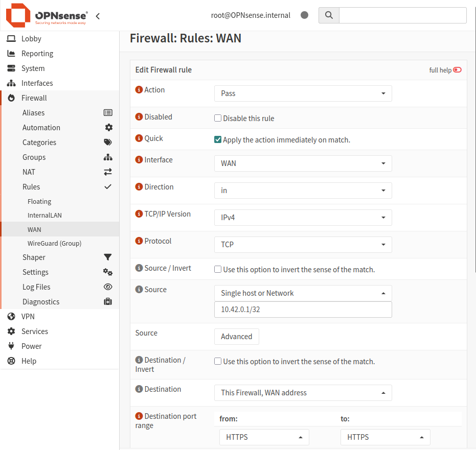Click the OPNsense logo
This screenshot has height=450, width=476.
pos(47,15)
